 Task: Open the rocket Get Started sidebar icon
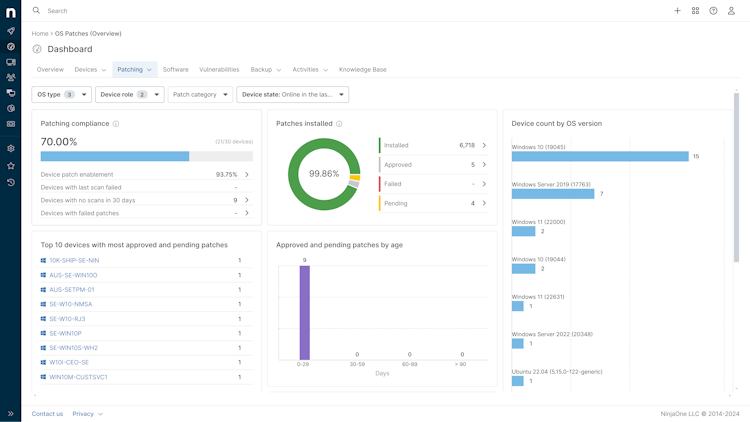[x=11, y=31]
